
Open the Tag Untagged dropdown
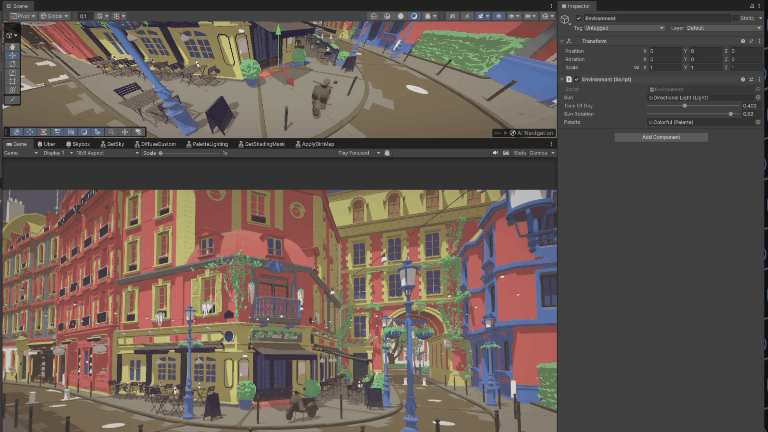tap(624, 28)
